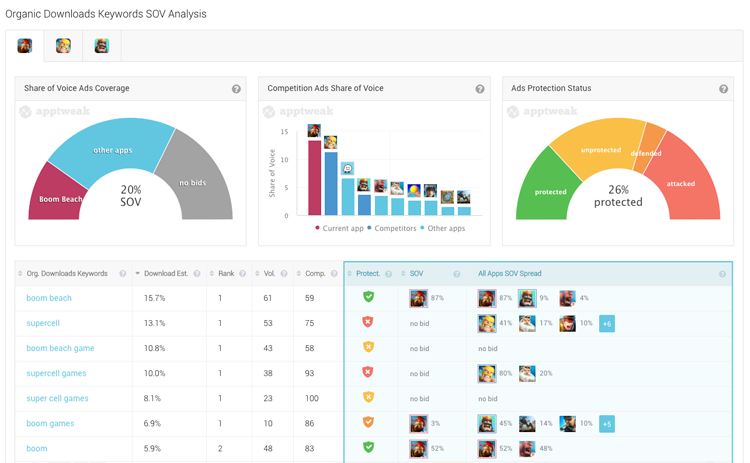Screen dimensions: 750x463
Task: Open help icon for Protect. column
Action: click(388, 274)
